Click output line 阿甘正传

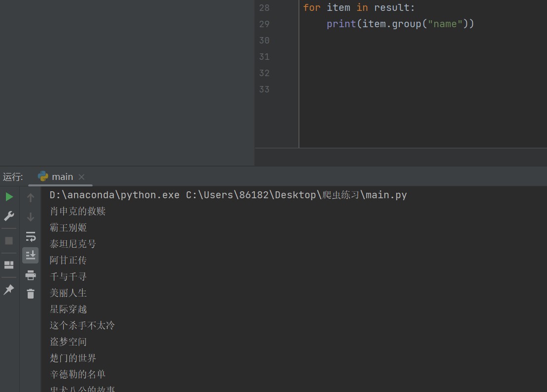coord(68,260)
